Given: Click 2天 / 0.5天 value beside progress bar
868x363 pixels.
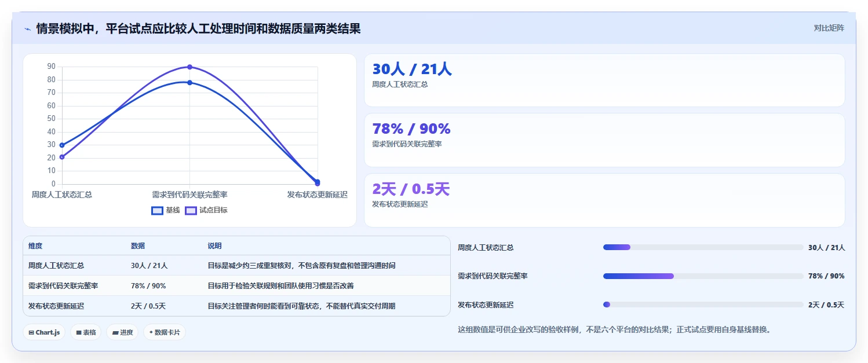Looking at the screenshot, I should click(826, 305).
